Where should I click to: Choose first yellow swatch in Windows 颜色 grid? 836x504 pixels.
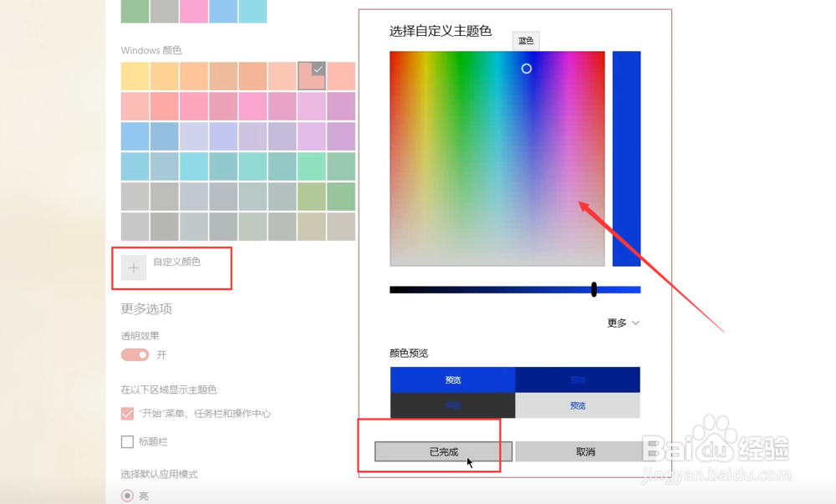(135, 76)
